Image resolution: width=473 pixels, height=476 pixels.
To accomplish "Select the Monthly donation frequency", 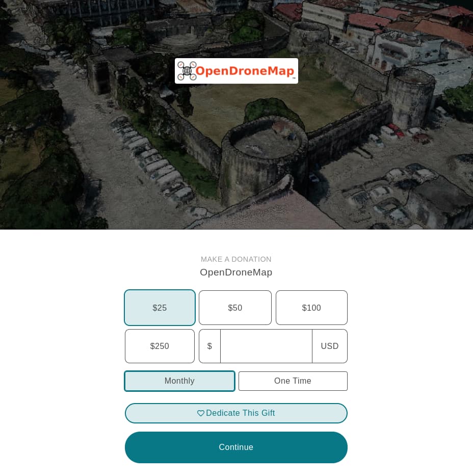I will 179,381.
